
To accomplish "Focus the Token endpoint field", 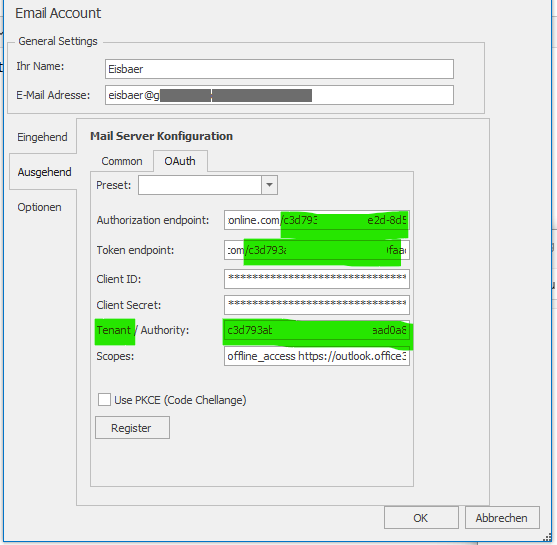I will click(x=317, y=250).
